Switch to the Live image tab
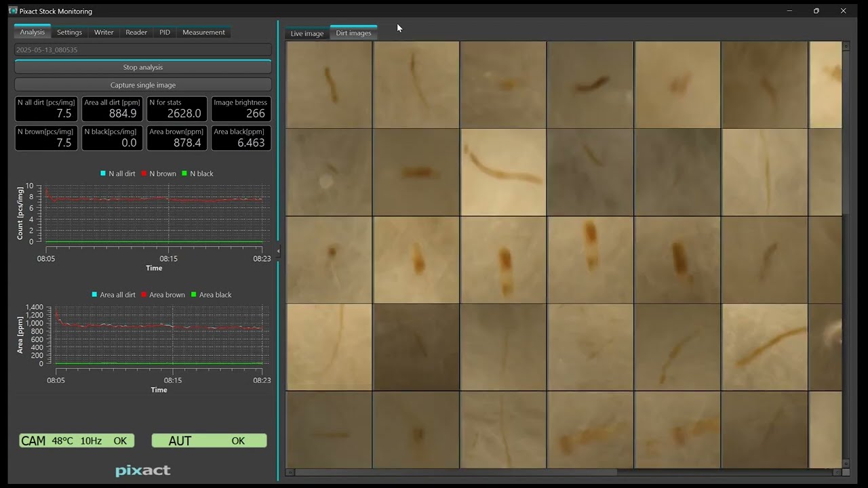This screenshot has height=488, width=868. [x=307, y=33]
